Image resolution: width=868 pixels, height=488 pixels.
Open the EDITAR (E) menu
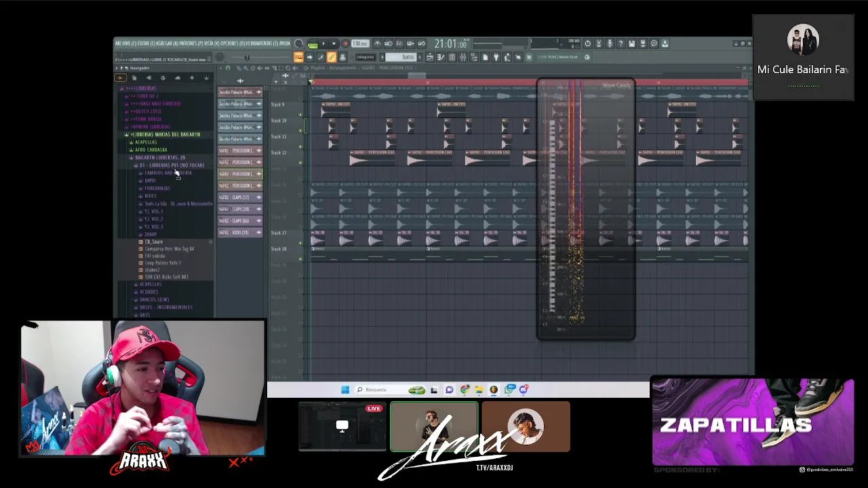click(x=146, y=43)
